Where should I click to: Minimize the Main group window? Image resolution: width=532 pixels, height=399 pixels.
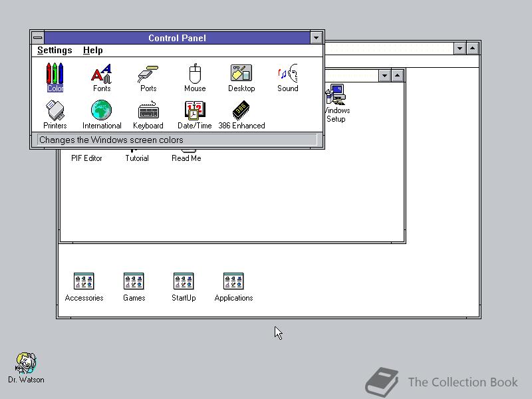pos(384,75)
